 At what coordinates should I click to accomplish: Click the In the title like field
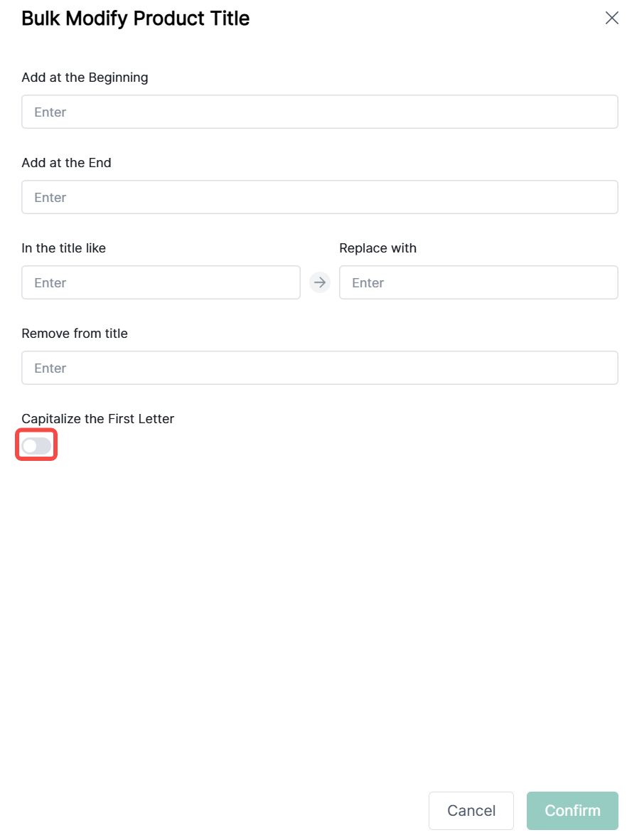pyautogui.click(x=161, y=282)
